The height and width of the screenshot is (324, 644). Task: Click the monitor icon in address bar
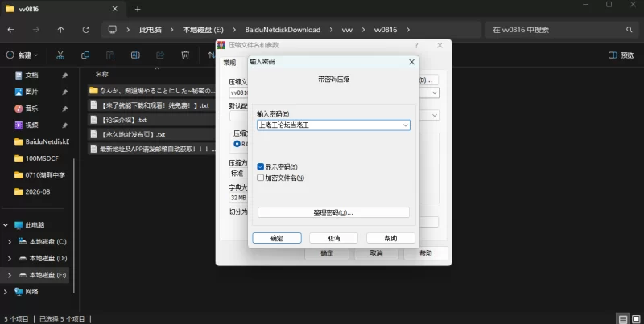click(x=113, y=30)
